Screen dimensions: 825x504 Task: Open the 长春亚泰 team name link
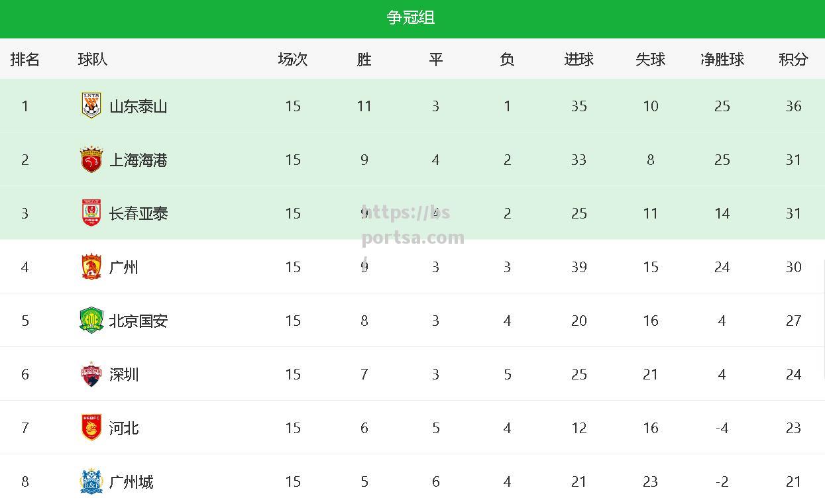[138, 213]
